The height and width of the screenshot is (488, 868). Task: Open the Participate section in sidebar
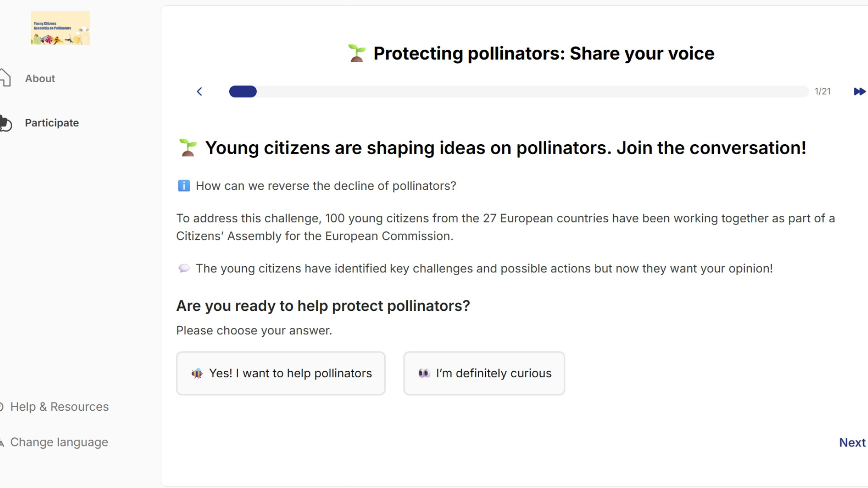pyautogui.click(x=52, y=123)
